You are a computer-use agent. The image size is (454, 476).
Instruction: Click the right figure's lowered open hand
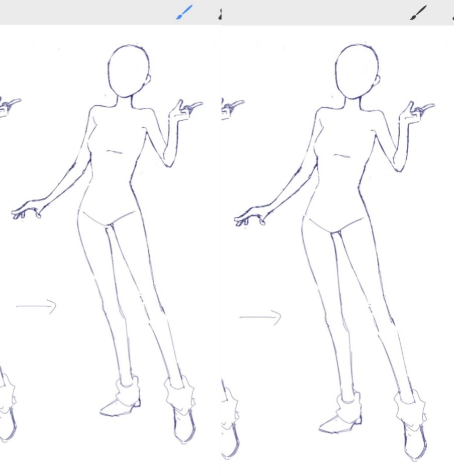click(250, 217)
